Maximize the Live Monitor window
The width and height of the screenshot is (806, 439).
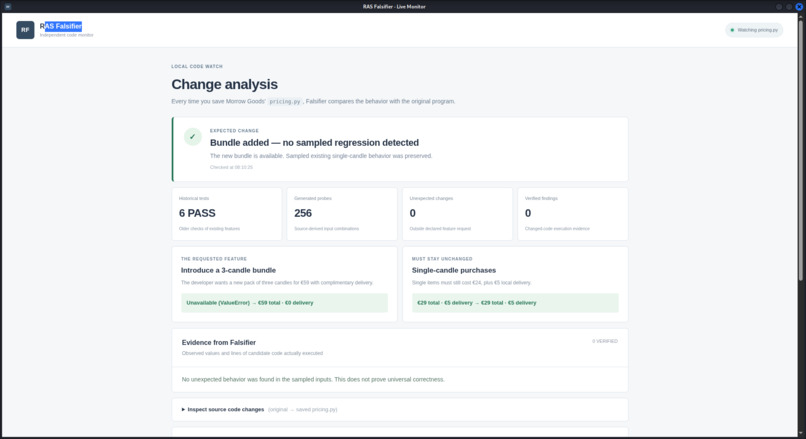[789, 7]
